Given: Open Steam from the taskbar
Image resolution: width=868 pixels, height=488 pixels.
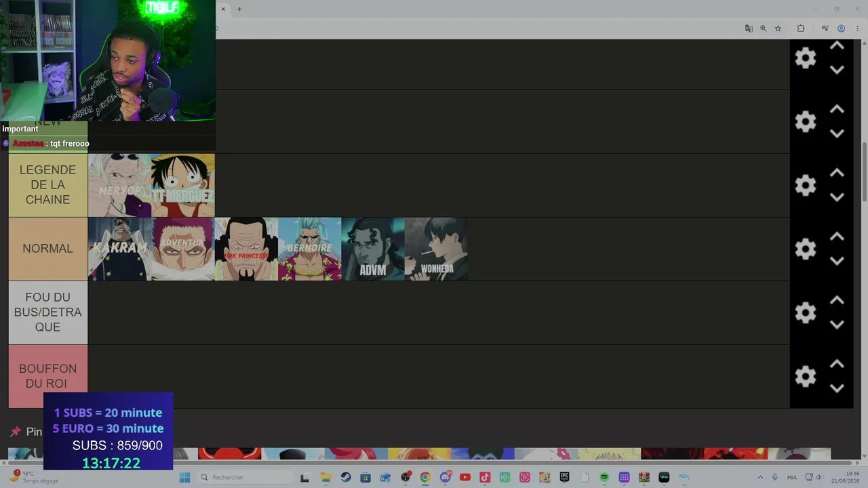Looking at the screenshot, I should pyautogui.click(x=346, y=477).
